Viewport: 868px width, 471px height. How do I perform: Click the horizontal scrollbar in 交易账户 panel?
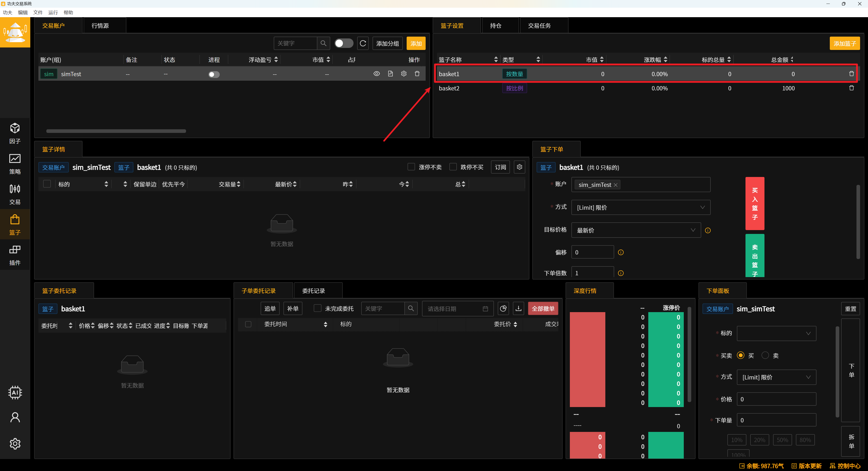(116, 131)
